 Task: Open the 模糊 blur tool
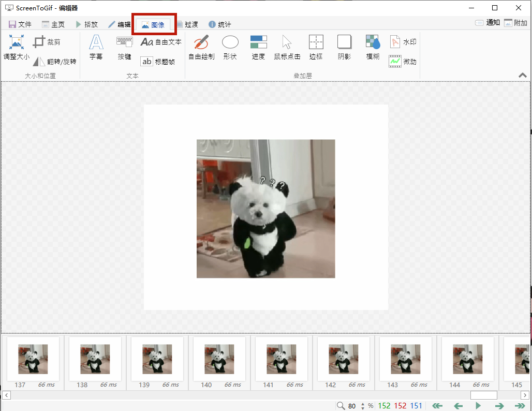coord(373,48)
